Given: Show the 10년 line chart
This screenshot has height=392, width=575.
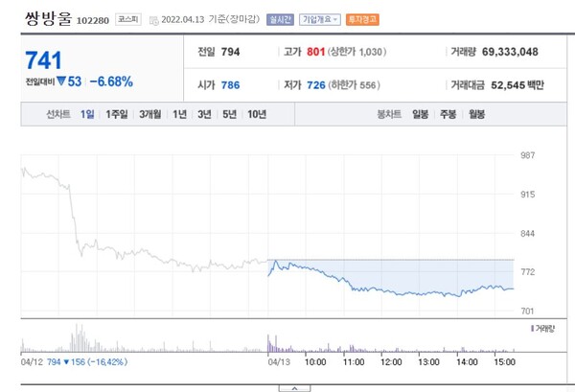Looking at the screenshot, I should [x=257, y=114].
